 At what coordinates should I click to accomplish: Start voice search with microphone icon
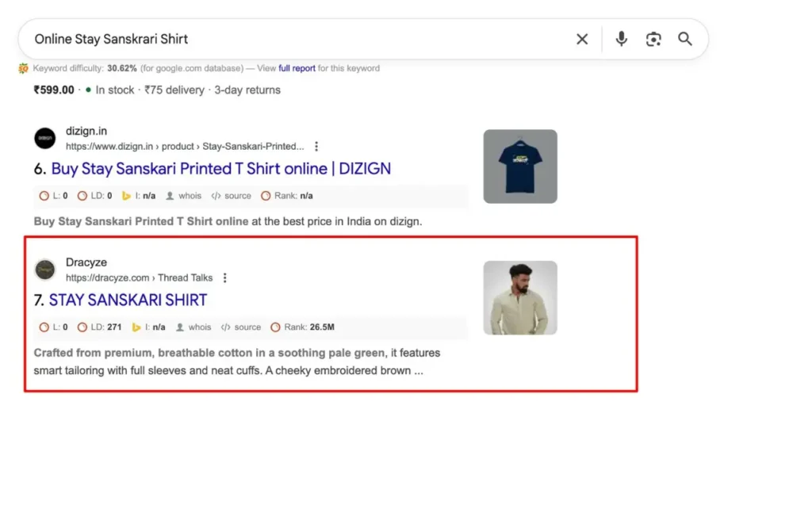click(622, 39)
